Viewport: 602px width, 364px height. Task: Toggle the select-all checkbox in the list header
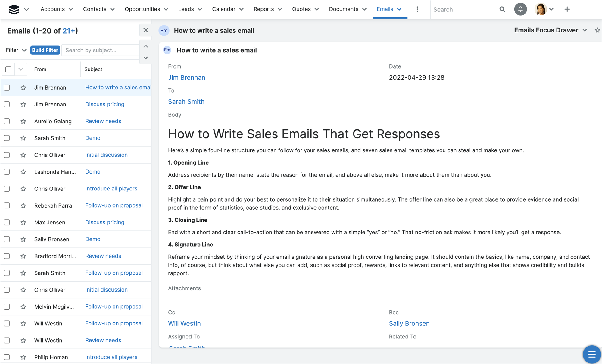(8, 69)
